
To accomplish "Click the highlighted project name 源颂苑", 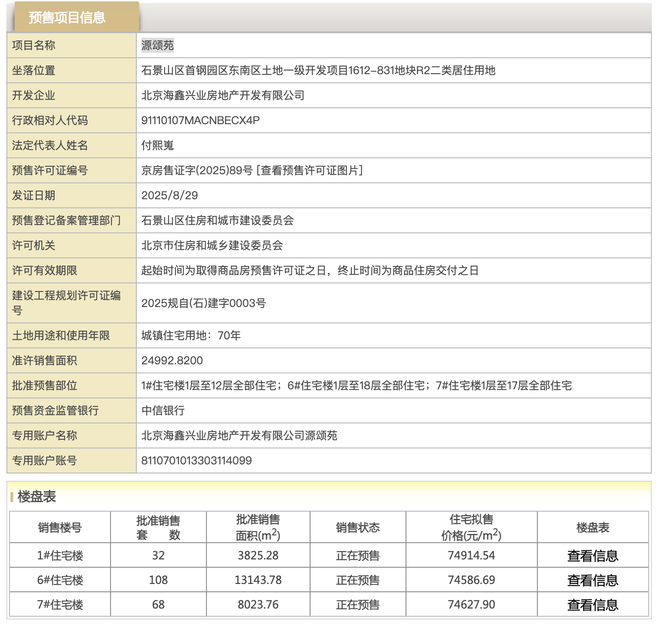I will (158, 45).
